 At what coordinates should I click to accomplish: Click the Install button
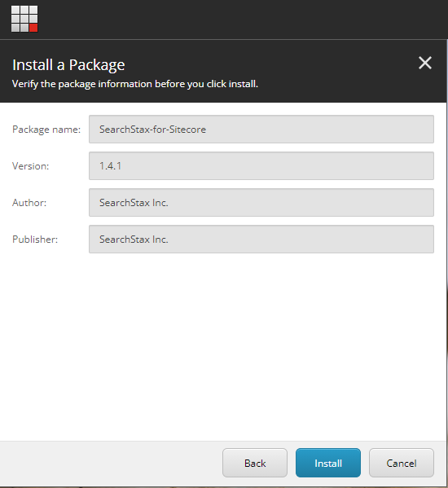point(328,463)
